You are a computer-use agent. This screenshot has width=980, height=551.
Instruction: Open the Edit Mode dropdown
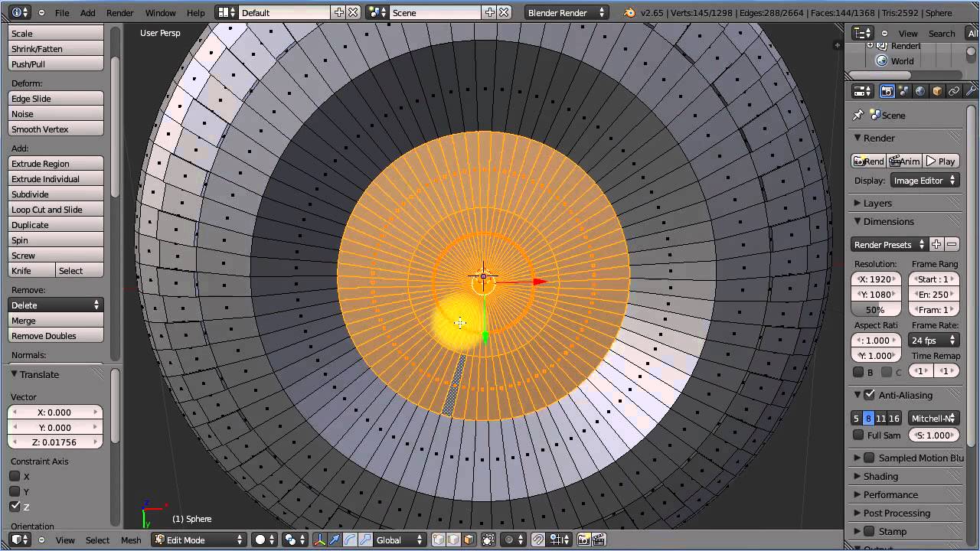click(198, 540)
